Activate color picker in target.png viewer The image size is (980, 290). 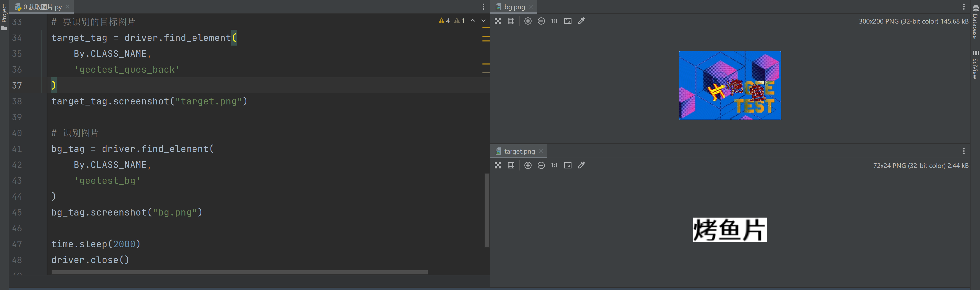click(581, 166)
